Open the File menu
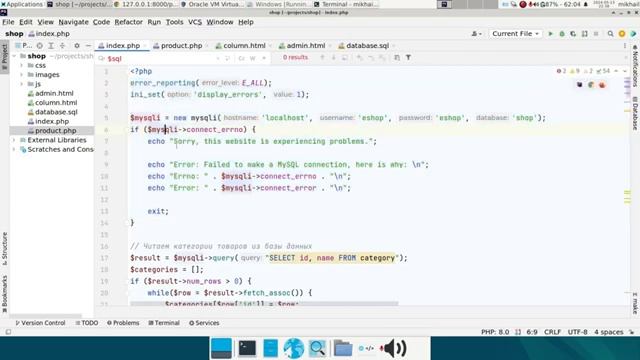640x360 pixels. click(x=8, y=22)
